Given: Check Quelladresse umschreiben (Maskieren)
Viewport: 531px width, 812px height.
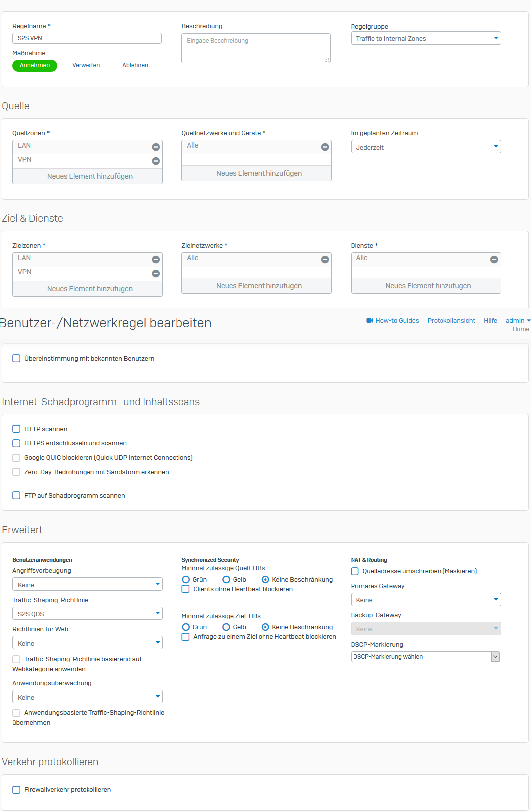Looking at the screenshot, I should (x=355, y=571).
